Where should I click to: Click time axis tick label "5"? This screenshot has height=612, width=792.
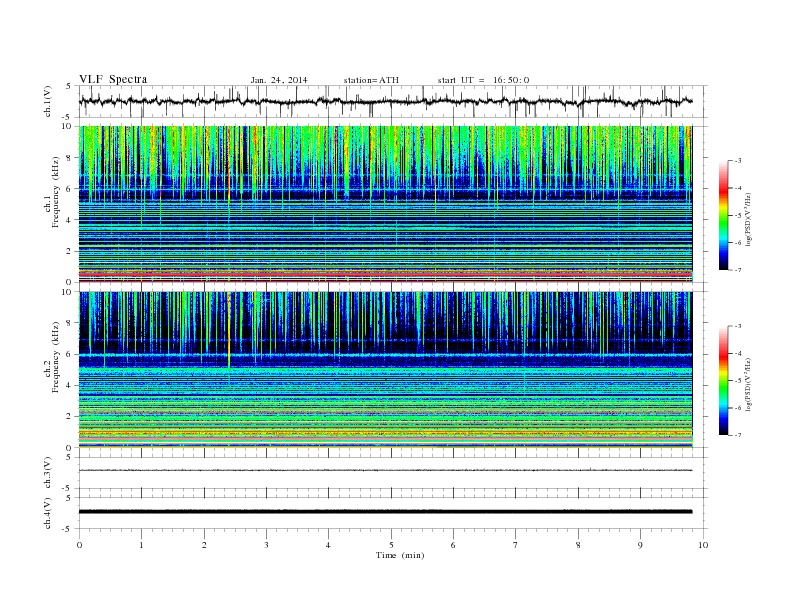(x=391, y=545)
